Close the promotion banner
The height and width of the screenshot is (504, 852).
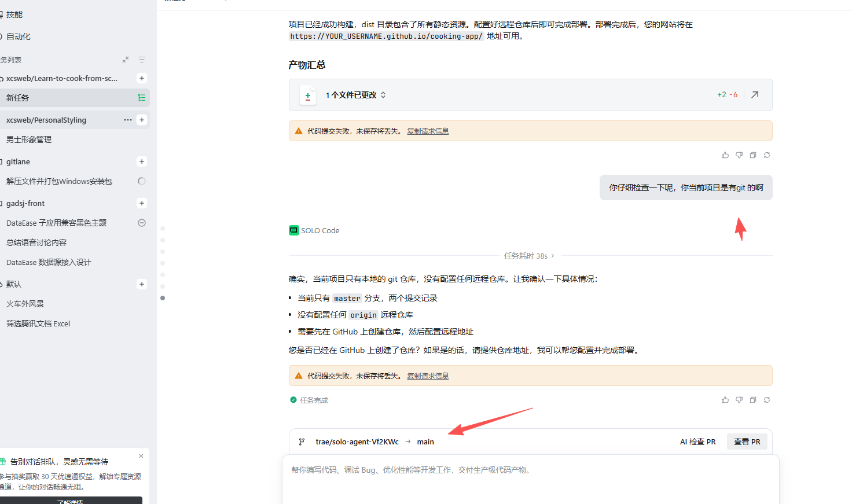(x=141, y=456)
